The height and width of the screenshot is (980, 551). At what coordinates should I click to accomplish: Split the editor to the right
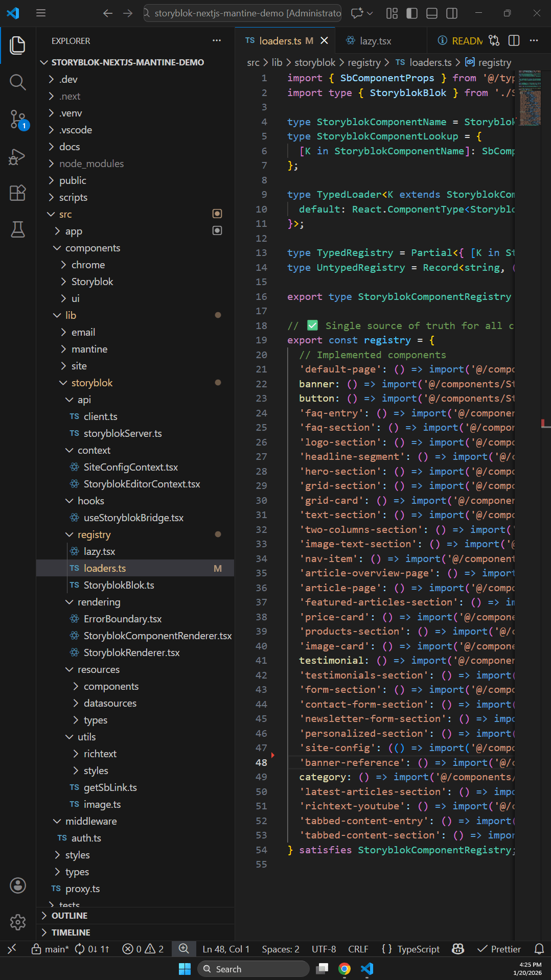[514, 40]
